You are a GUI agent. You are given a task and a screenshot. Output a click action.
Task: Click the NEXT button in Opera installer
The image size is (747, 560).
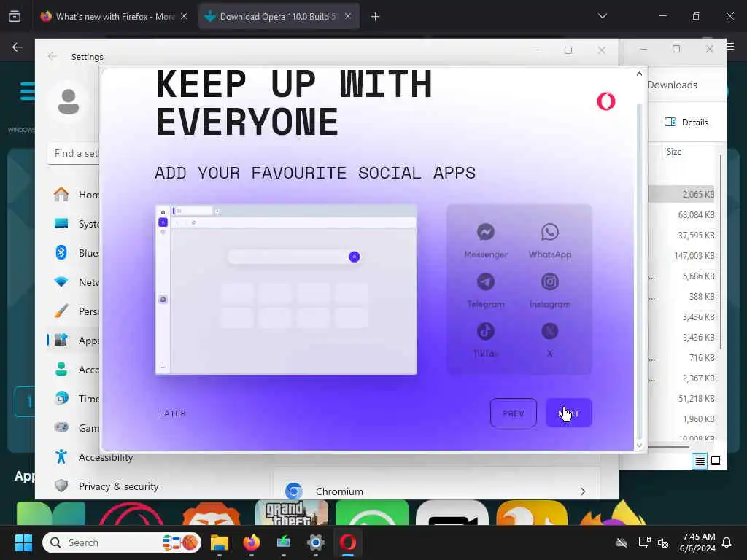(569, 413)
